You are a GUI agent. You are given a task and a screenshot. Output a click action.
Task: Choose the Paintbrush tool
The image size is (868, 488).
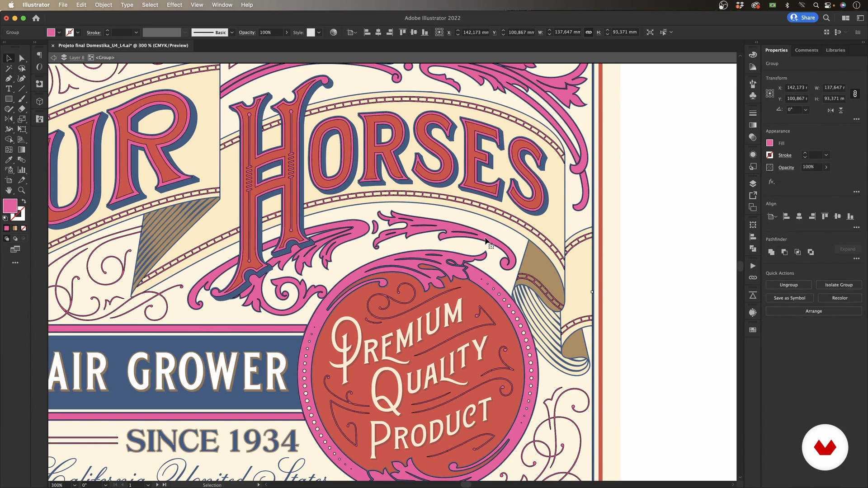22,99
